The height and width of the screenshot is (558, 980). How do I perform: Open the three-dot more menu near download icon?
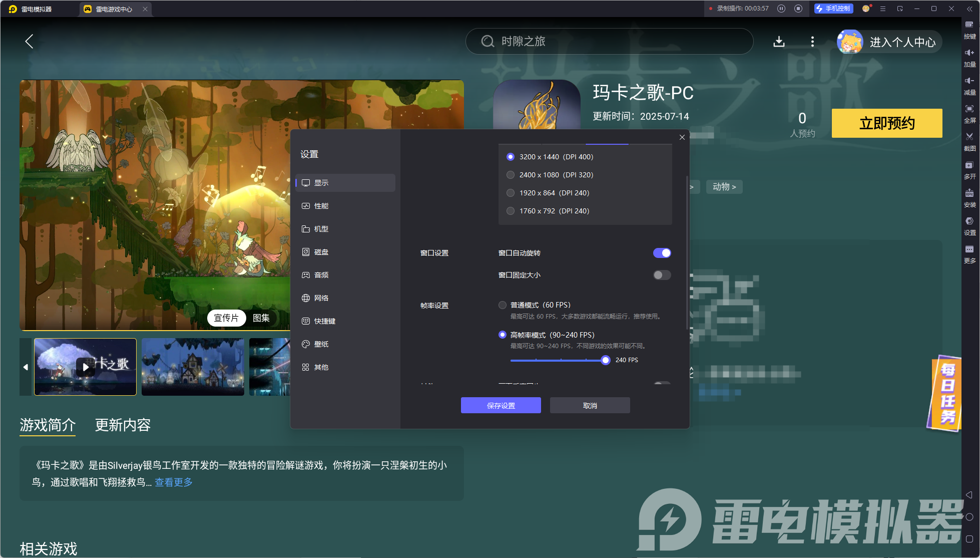pyautogui.click(x=812, y=42)
